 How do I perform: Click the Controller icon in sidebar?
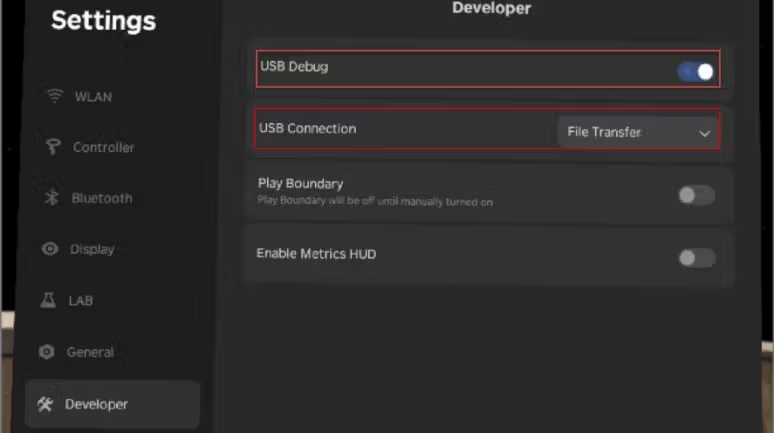[x=53, y=147]
